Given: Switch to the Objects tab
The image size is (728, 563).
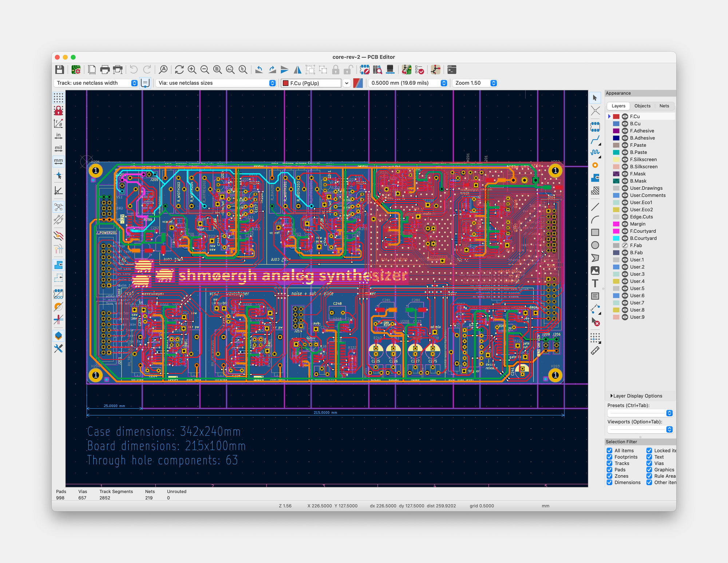Looking at the screenshot, I should [x=642, y=106].
